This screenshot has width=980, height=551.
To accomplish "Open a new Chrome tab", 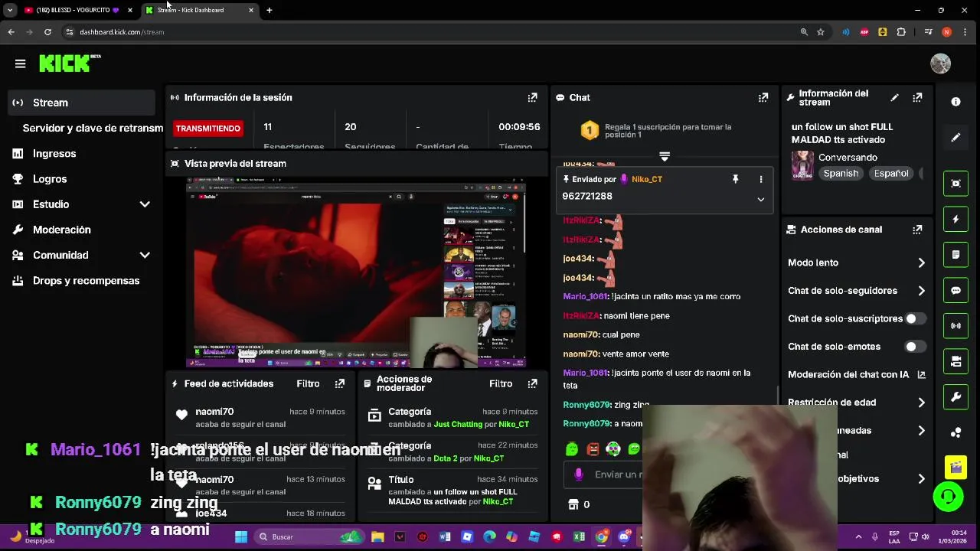I will (x=269, y=10).
